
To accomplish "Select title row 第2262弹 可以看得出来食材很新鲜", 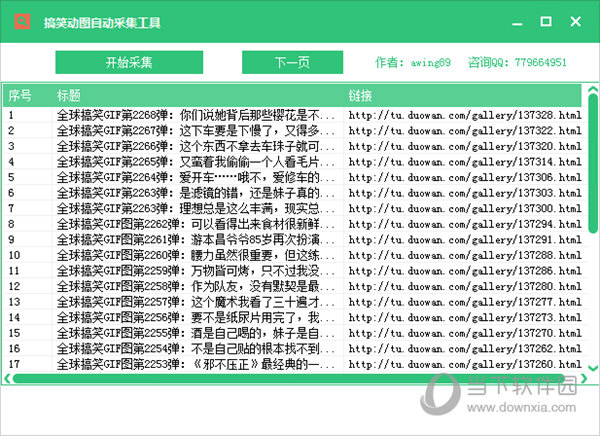I will [x=196, y=224].
